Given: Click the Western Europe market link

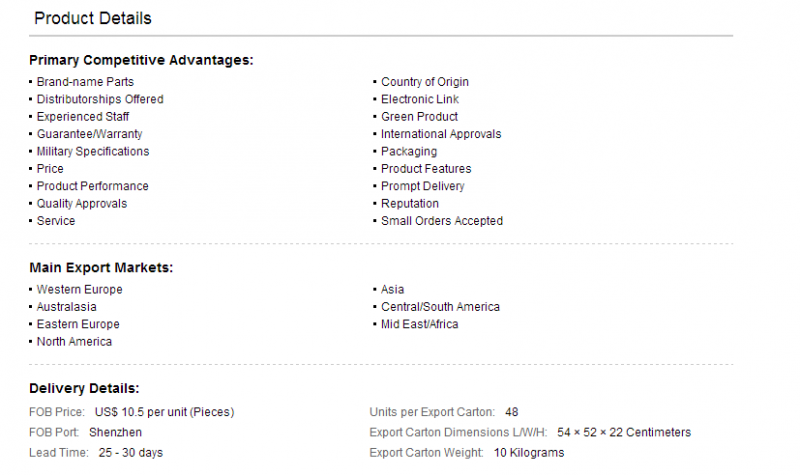Looking at the screenshot, I should pyautogui.click(x=80, y=289).
